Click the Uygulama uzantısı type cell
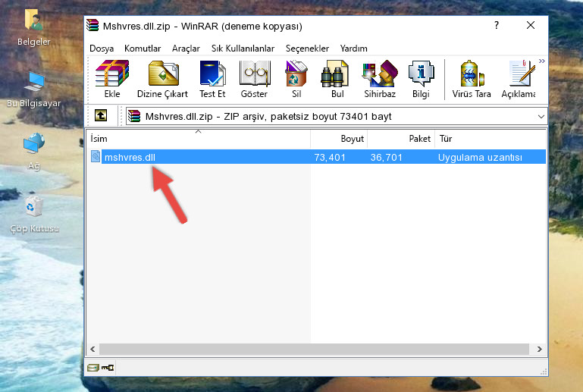This screenshot has height=392, width=583. [x=480, y=157]
